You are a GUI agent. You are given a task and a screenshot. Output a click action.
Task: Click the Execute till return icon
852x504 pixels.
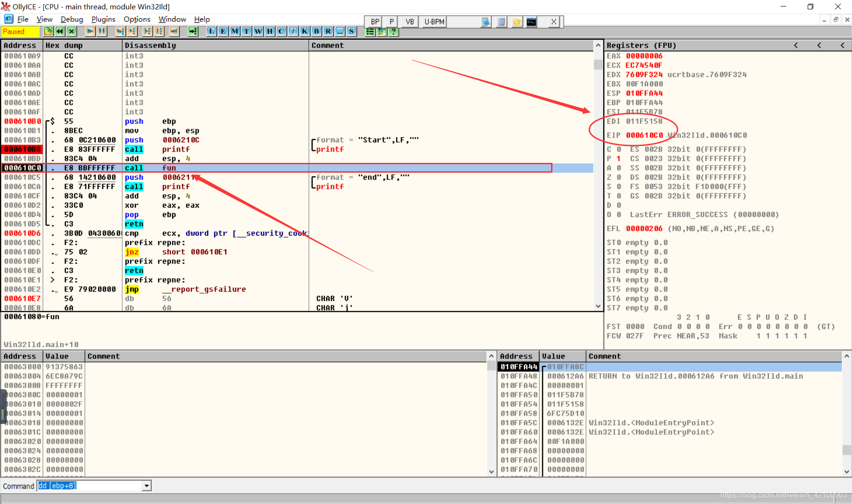pyautogui.click(x=174, y=31)
